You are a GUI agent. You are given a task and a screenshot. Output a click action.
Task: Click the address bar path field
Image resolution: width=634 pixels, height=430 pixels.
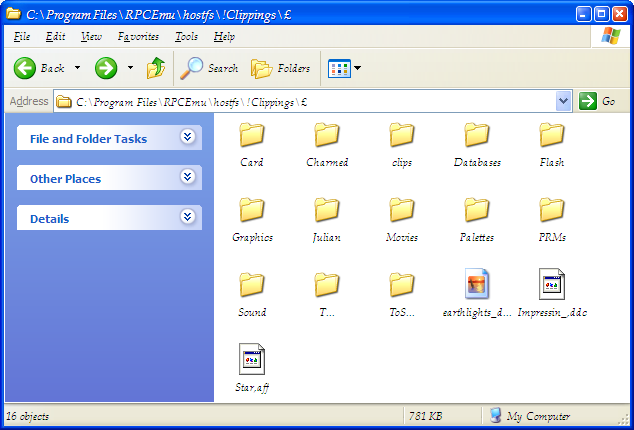[310, 101]
